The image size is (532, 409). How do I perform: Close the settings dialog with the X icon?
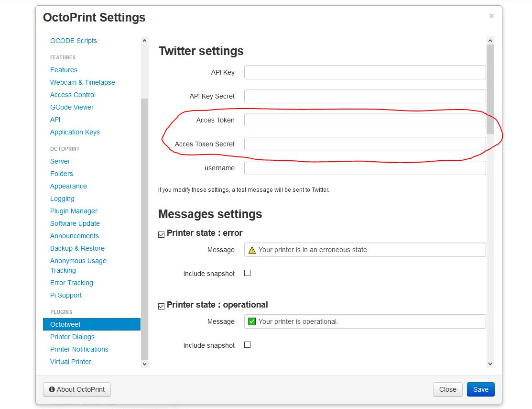click(491, 16)
